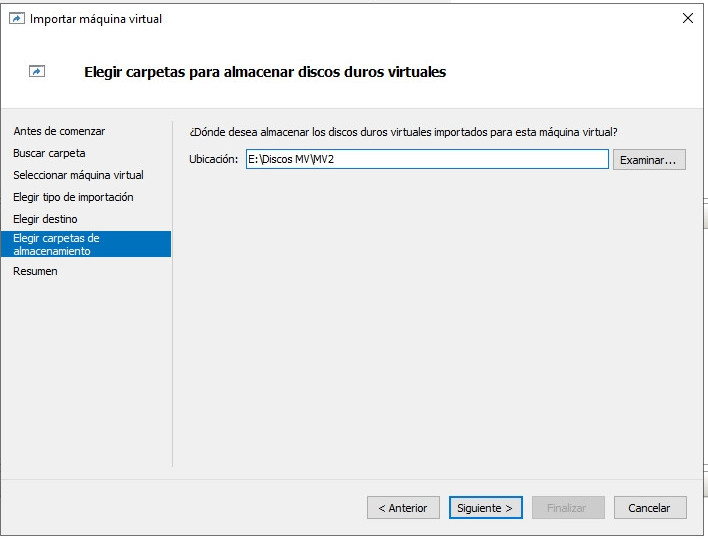Select the Seleccionar máquina virtual step
Viewport: 708px width, 540px height.
coord(78,175)
